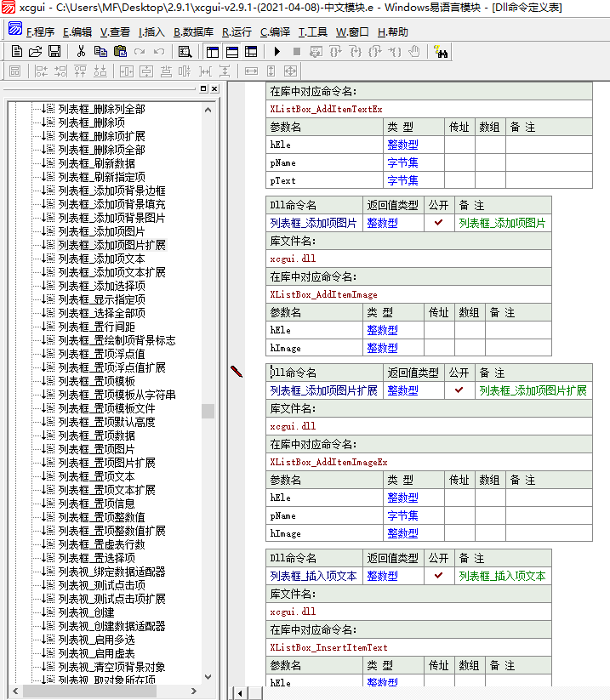Toggle the combined panels layout icon
Viewport: 610px width, 700px height.
[x=252, y=52]
